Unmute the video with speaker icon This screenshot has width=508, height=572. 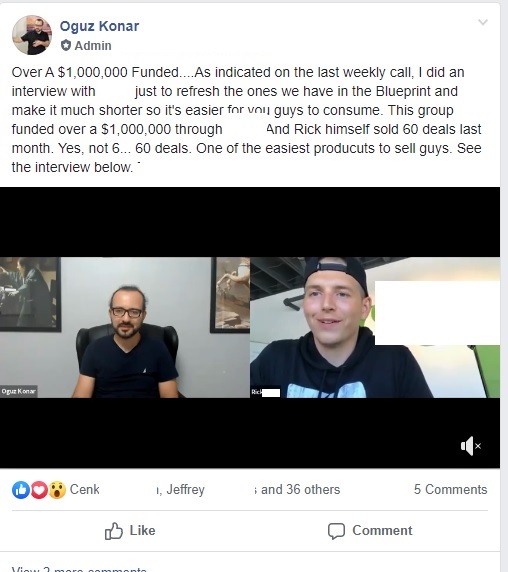coord(471,446)
